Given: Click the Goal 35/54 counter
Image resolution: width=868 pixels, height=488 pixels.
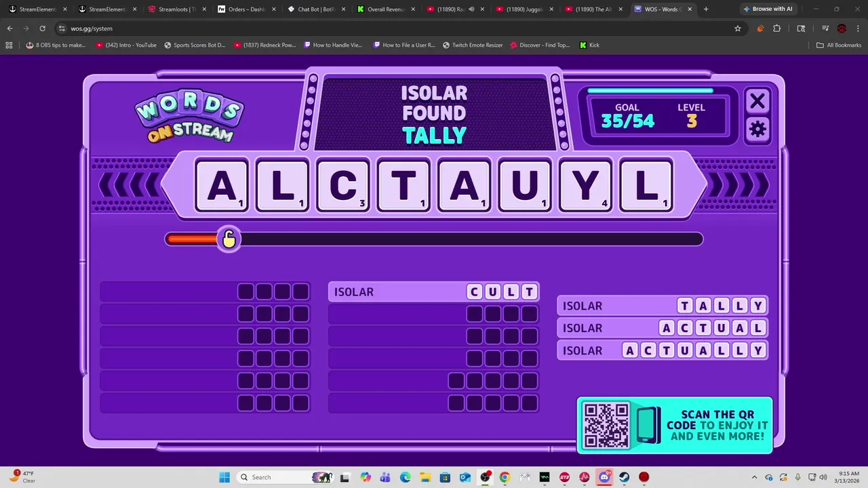Looking at the screenshot, I should 627,117.
